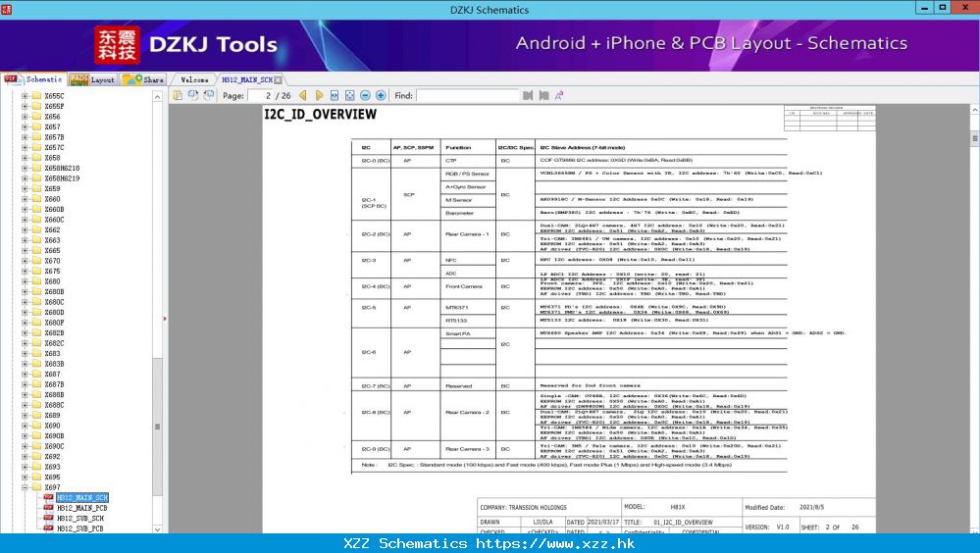Expand the X688B folder node
The width and height of the screenshot is (980, 553).
25,395
